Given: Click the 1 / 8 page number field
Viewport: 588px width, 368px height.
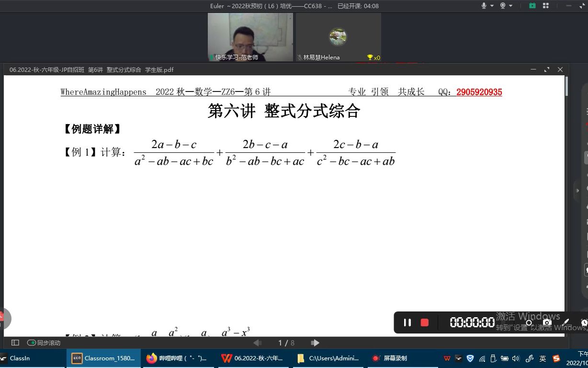Looking at the screenshot, I should point(286,343).
